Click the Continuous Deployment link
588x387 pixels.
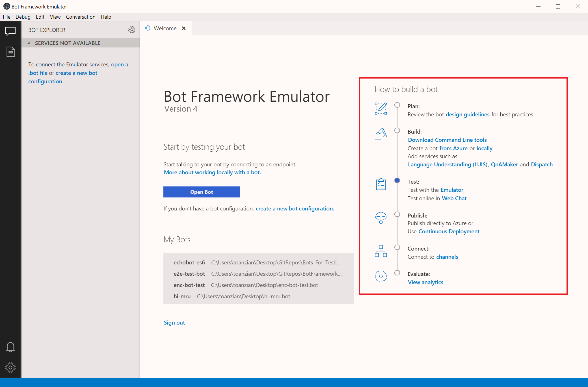pos(449,231)
